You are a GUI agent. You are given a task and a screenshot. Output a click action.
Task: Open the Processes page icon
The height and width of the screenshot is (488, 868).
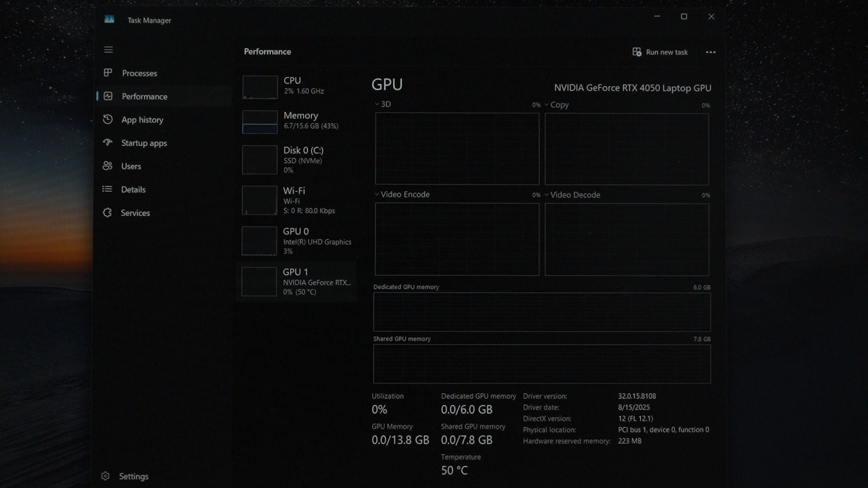tap(108, 73)
